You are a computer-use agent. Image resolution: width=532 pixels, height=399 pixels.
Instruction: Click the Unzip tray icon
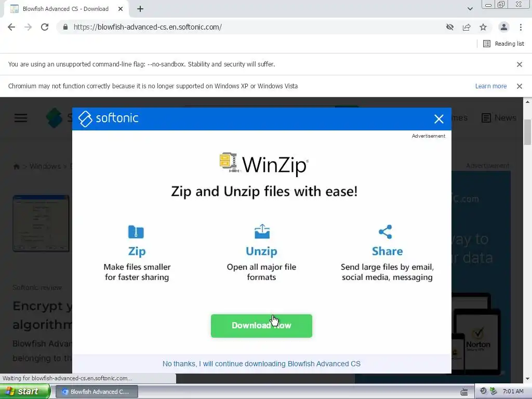pyautogui.click(x=262, y=231)
